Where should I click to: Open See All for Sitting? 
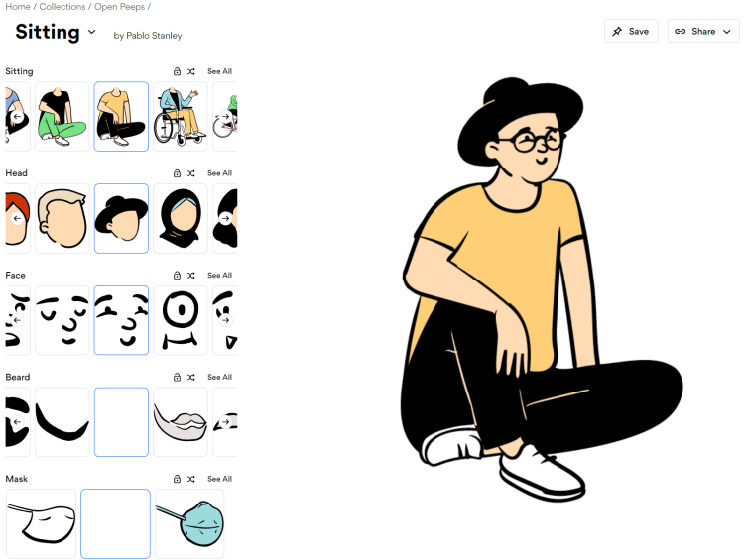[219, 71]
